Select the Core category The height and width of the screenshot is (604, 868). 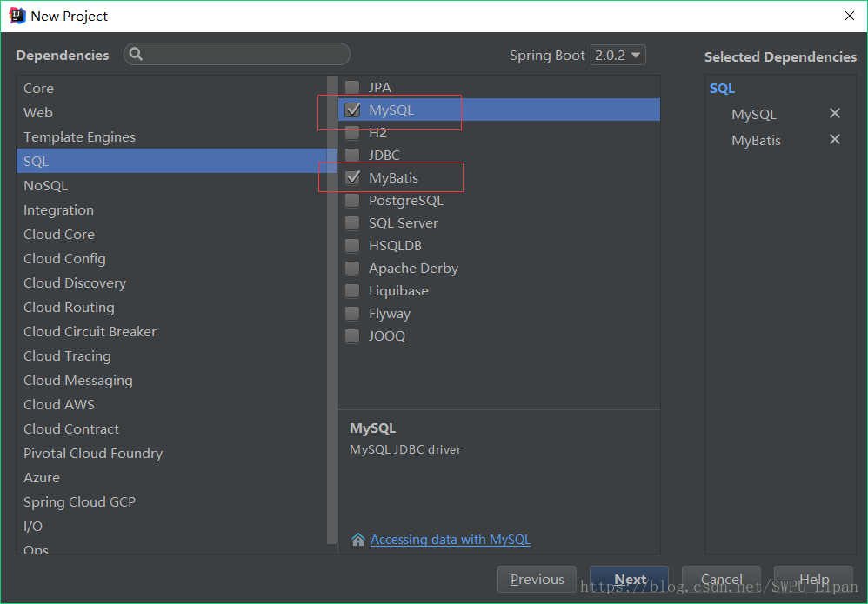(171, 88)
